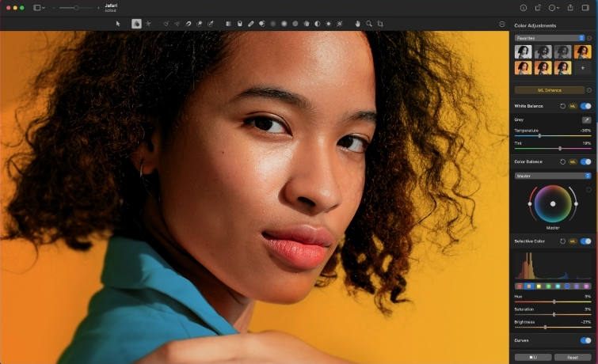Screen dimensions: 598x364
Task: Apply ML to Color Balance
Action: tap(573, 161)
